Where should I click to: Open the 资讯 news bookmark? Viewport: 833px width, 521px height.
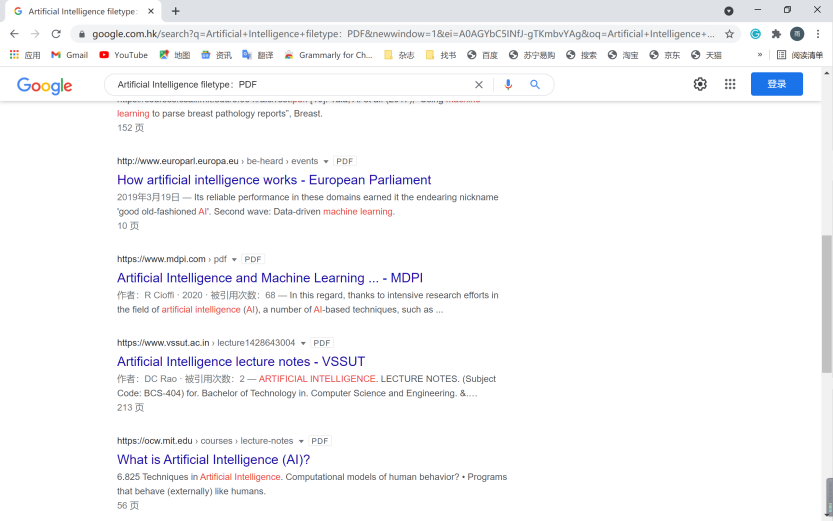coord(216,55)
